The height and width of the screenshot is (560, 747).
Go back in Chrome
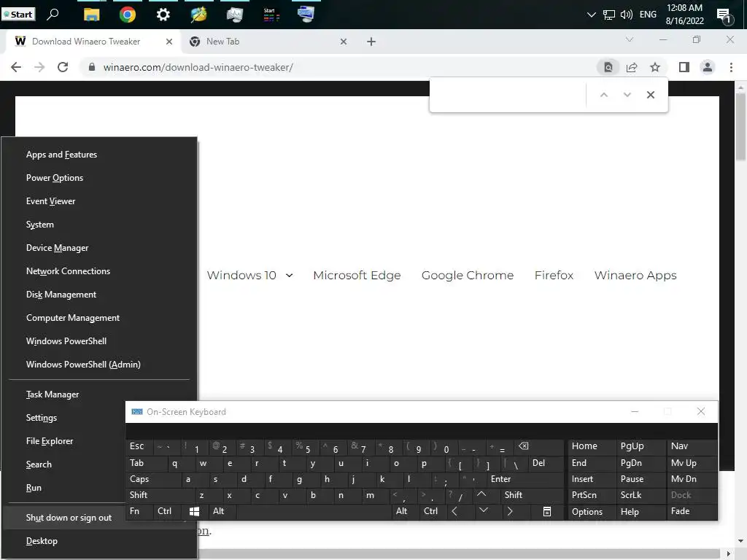(x=16, y=67)
